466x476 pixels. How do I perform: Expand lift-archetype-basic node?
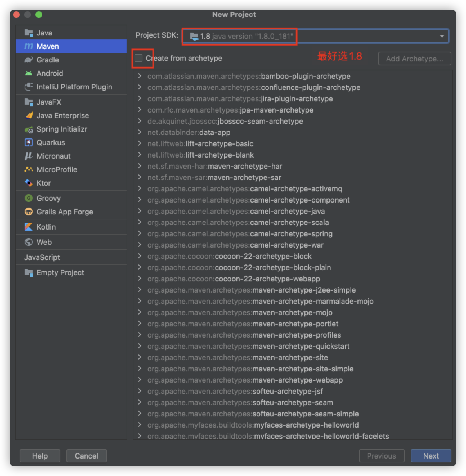coord(140,143)
